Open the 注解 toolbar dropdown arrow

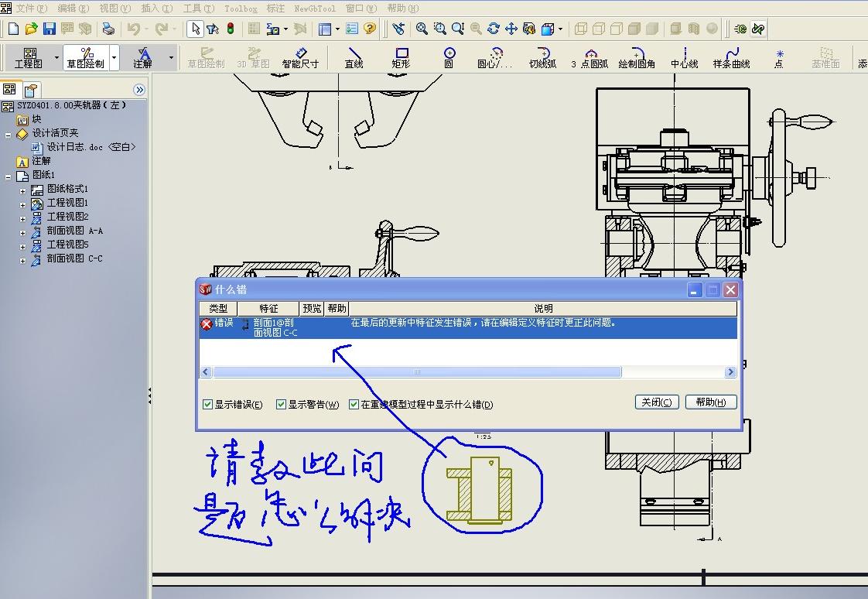[x=171, y=57]
